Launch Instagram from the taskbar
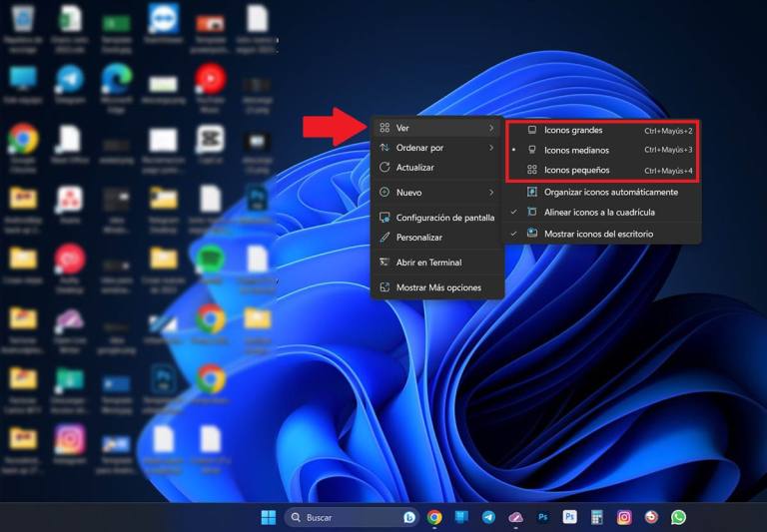Image resolution: width=767 pixels, height=532 pixels. (x=624, y=517)
